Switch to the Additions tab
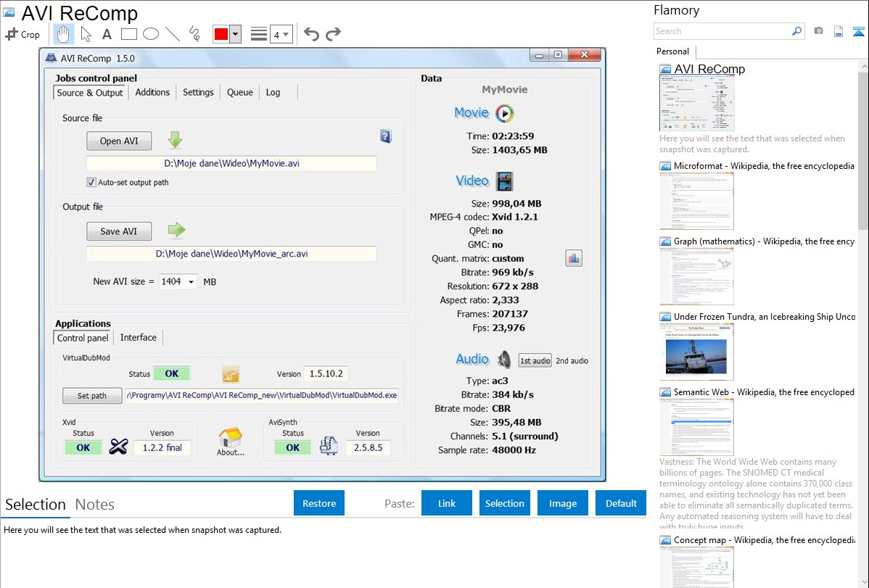This screenshot has width=869, height=588. (x=152, y=93)
